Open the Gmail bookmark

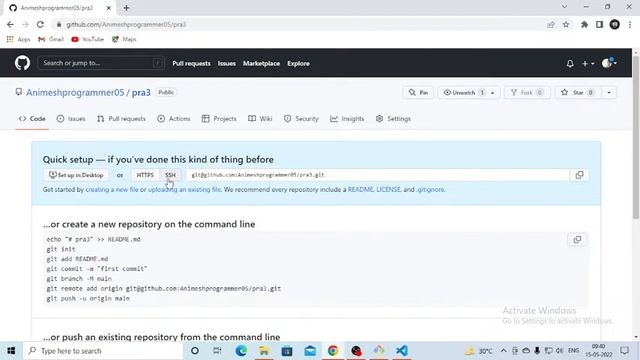pos(51,39)
